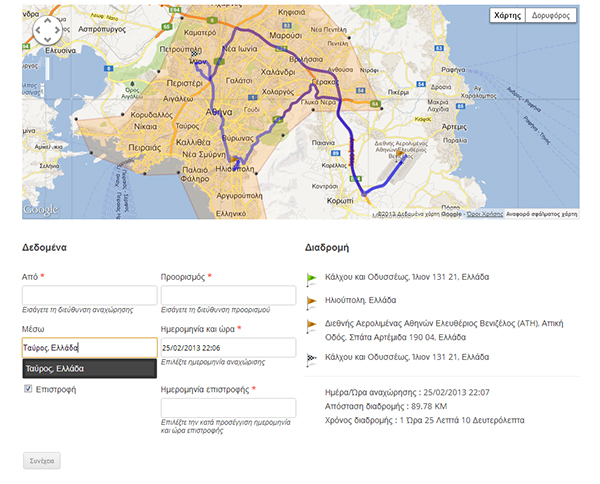Click the orange flag next to Ηλιούπολη
This screenshot has height=484, width=600.
coord(311,302)
